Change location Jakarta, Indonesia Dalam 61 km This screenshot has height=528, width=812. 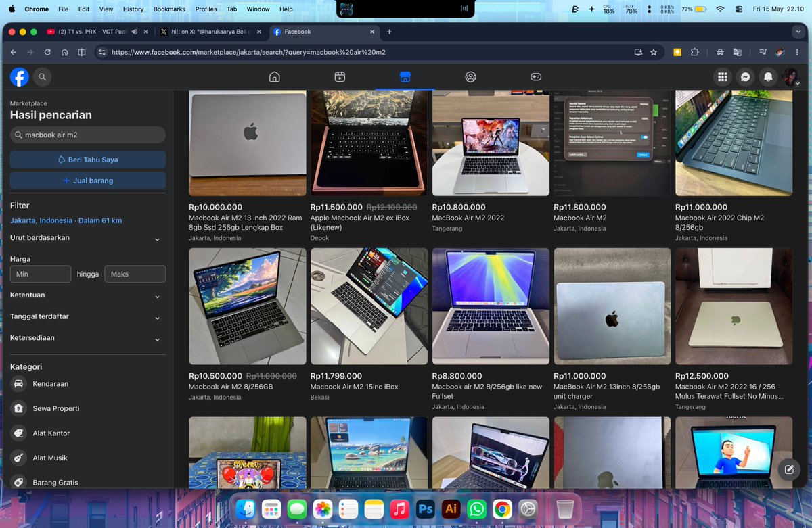pyautogui.click(x=66, y=220)
